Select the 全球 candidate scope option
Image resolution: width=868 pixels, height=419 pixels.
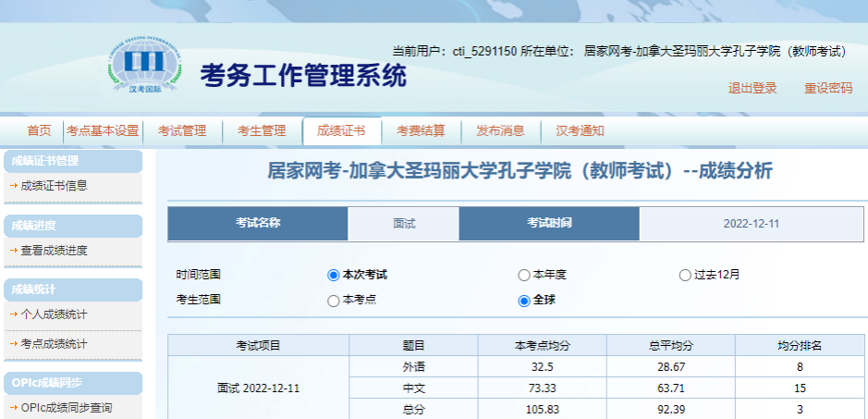524,300
